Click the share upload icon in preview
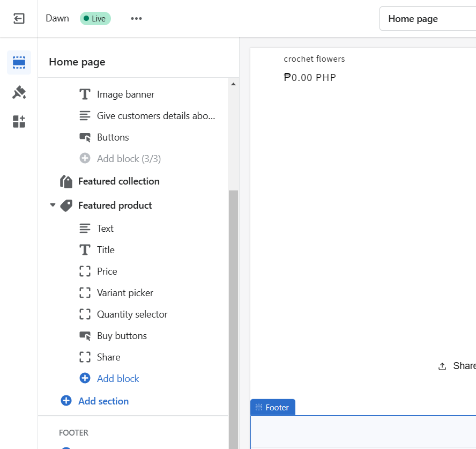The image size is (476, 449). point(442,367)
